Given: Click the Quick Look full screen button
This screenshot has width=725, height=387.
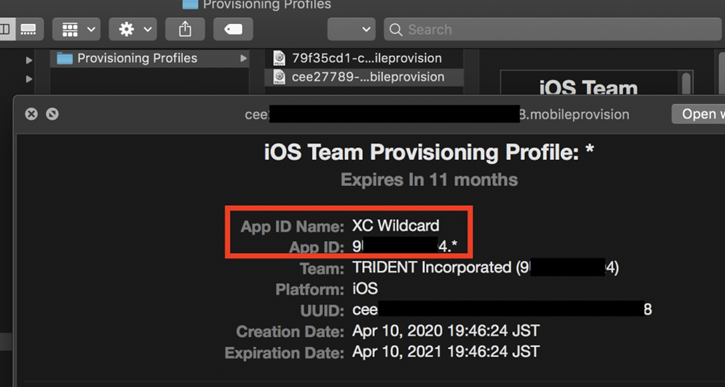Looking at the screenshot, I should coord(52,114).
